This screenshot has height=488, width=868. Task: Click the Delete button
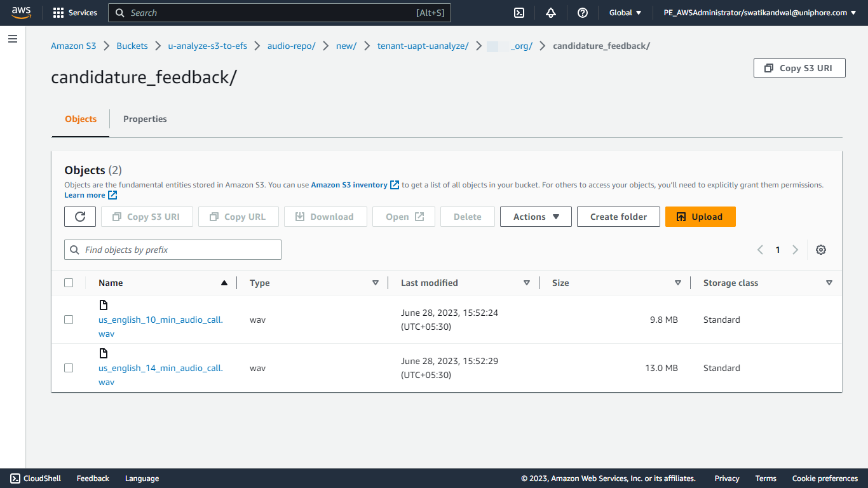(468, 217)
